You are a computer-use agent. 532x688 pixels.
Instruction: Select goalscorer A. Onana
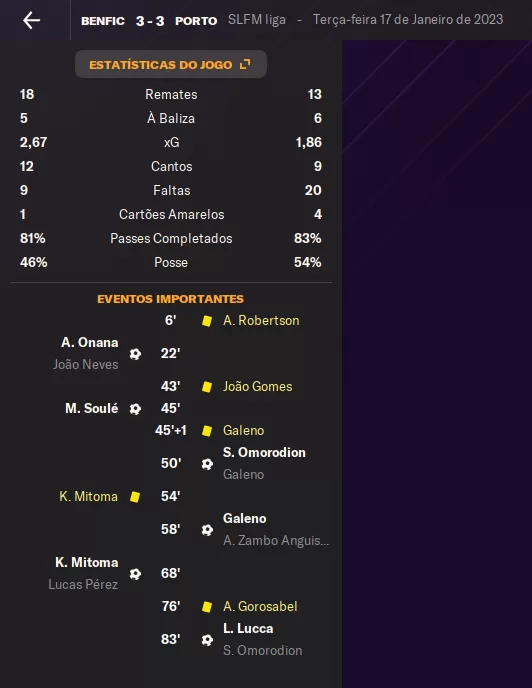(90, 342)
